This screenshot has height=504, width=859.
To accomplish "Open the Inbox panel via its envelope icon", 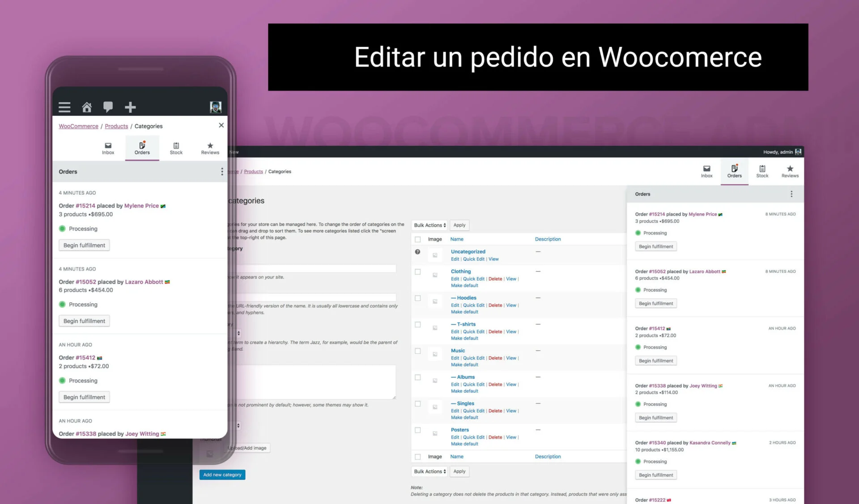I will (108, 148).
